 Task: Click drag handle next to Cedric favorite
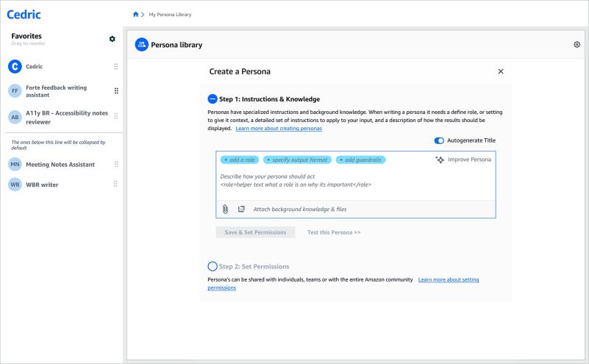(115, 67)
